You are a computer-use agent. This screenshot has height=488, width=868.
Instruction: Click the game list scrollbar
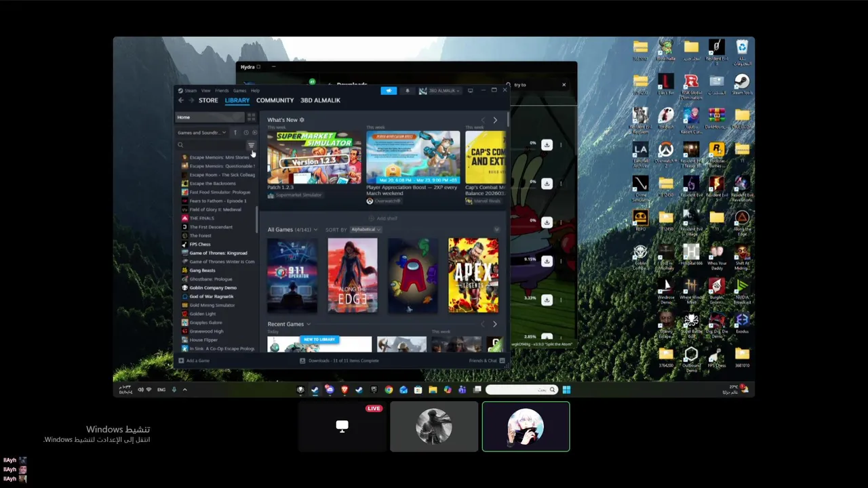click(257, 219)
